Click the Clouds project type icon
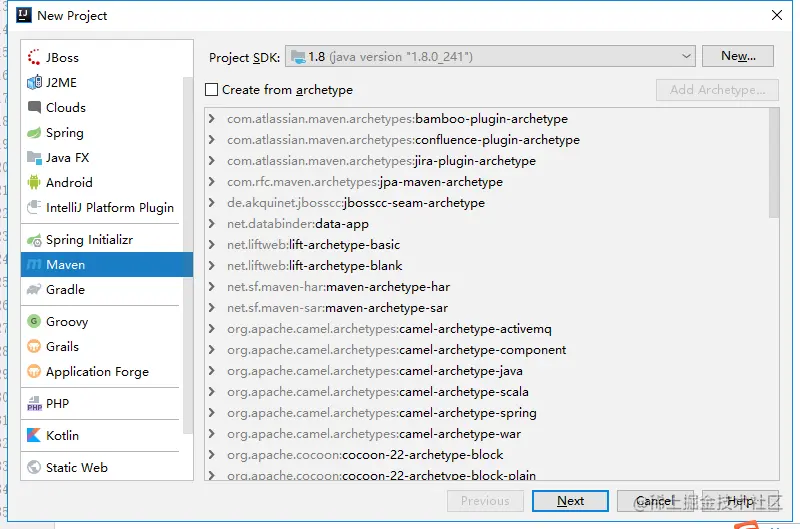 point(34,107)
